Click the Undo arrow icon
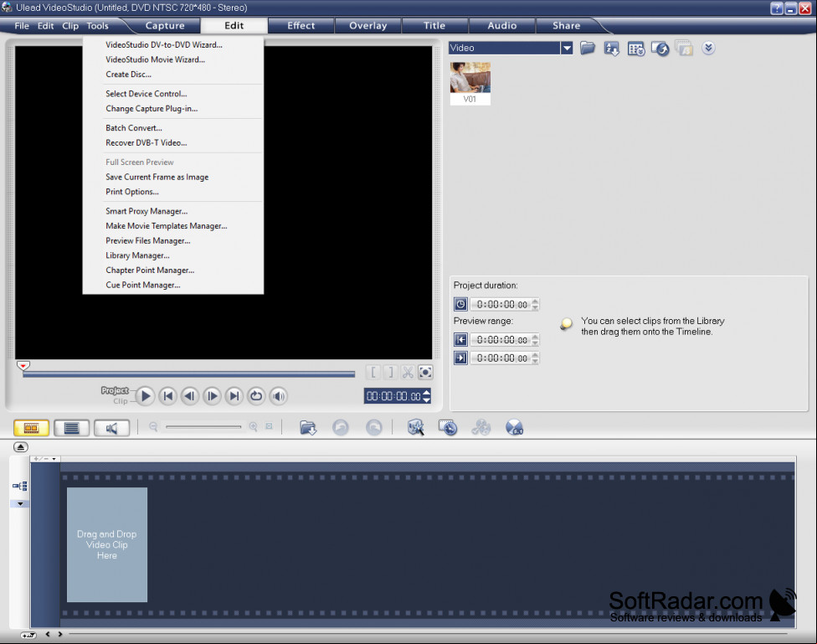This screenshot has height=644, width=817. coord(341,428)
